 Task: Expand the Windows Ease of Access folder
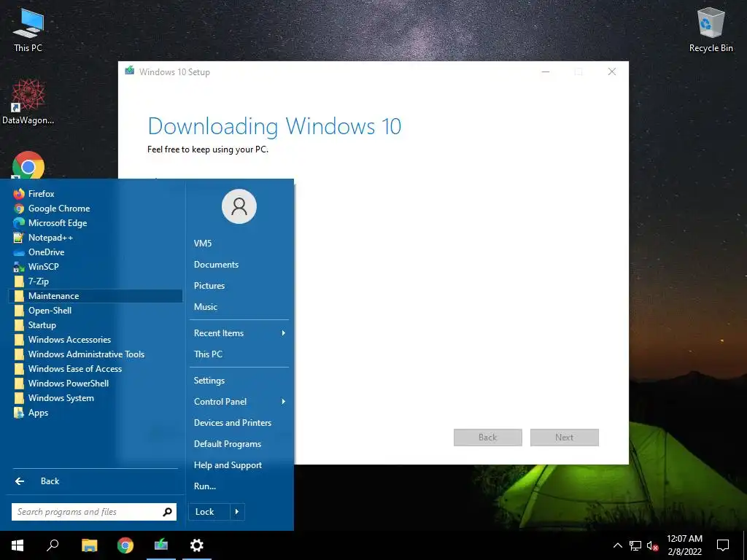[75, 369]
